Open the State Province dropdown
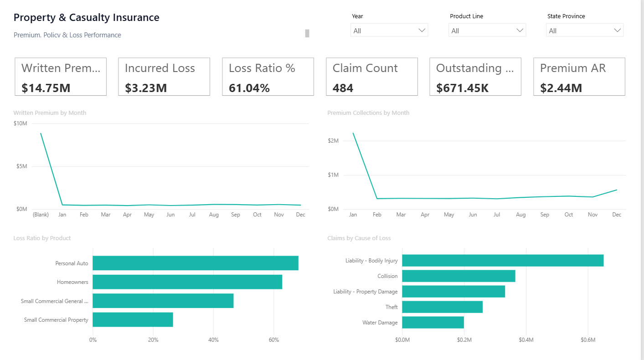Viewport: 644px width, 360px height. point(585,31)
